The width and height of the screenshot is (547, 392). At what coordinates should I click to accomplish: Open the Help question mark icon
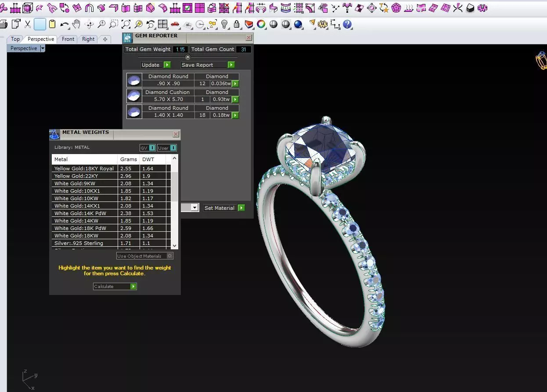click(x=347, y=24)
